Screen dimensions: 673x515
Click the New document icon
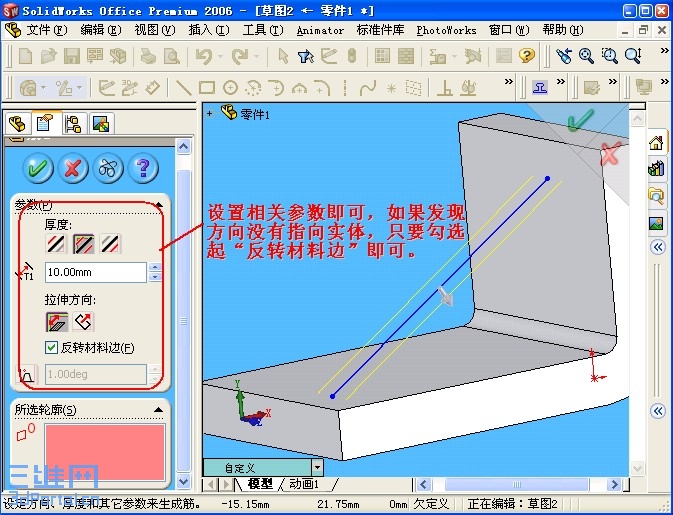(26, 56)
